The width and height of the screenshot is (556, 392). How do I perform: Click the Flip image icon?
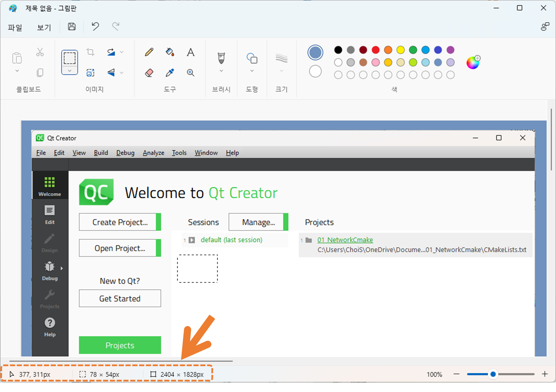(111, 72)
